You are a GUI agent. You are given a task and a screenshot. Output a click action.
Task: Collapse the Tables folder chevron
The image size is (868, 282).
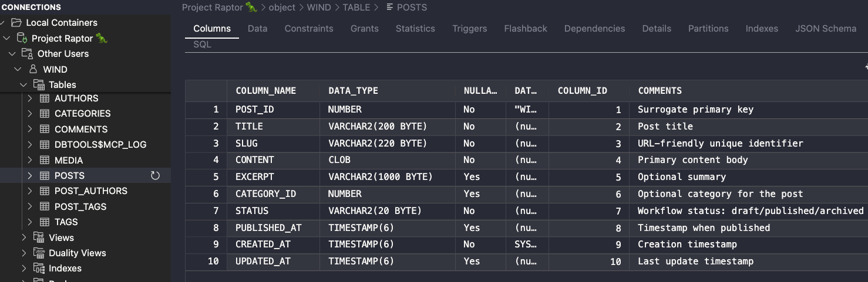pyautogui.click(x=23, y=85)
